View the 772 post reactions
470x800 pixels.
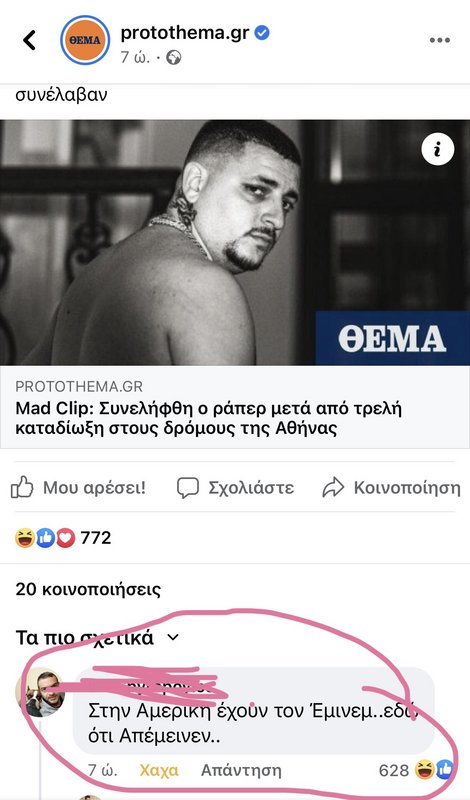point(63,538)
